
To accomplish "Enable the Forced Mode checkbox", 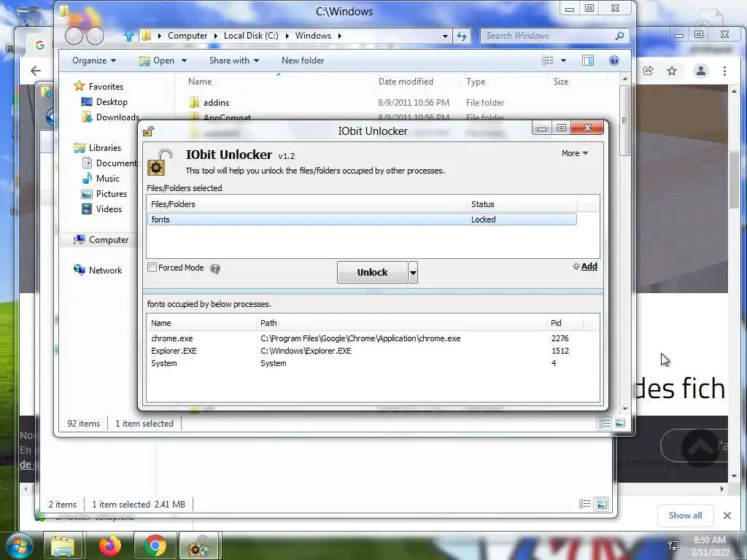I will (x=152, y=268).
